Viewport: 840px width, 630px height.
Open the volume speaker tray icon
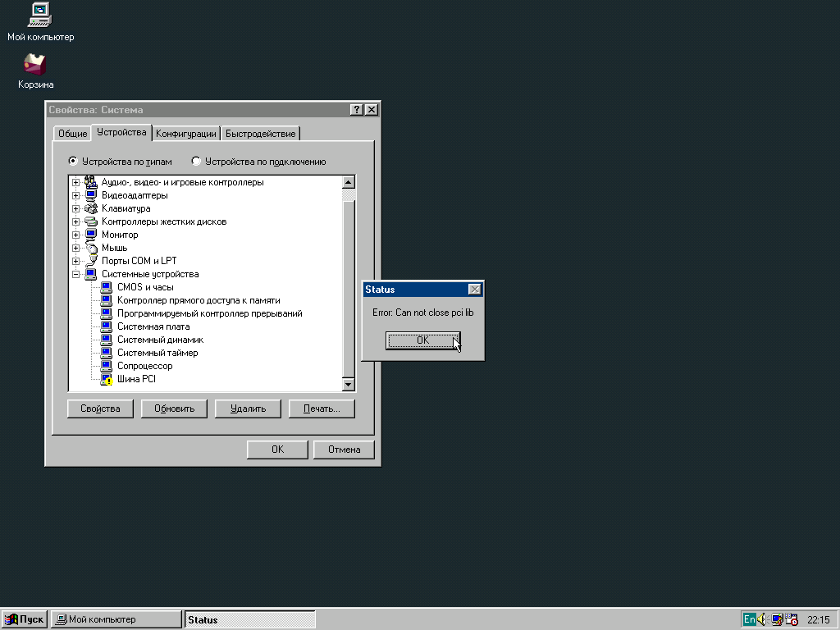tap(761, 619)
